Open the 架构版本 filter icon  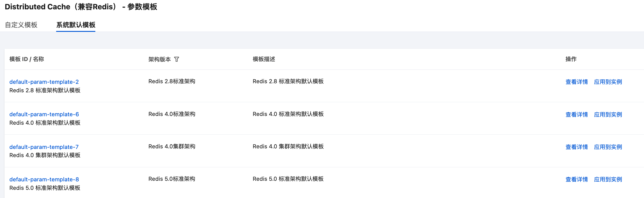pos(177,59)
